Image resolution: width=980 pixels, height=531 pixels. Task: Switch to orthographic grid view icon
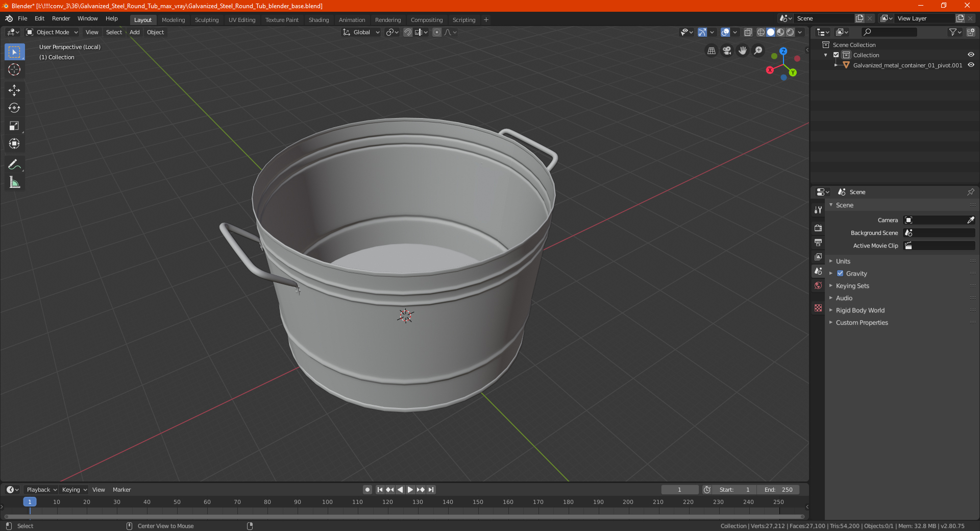[711, 51]
